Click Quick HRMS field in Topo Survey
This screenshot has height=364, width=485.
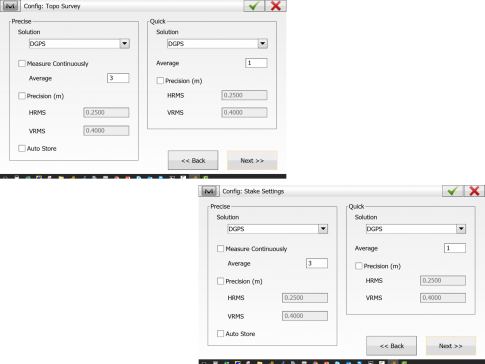click(244, 95)
